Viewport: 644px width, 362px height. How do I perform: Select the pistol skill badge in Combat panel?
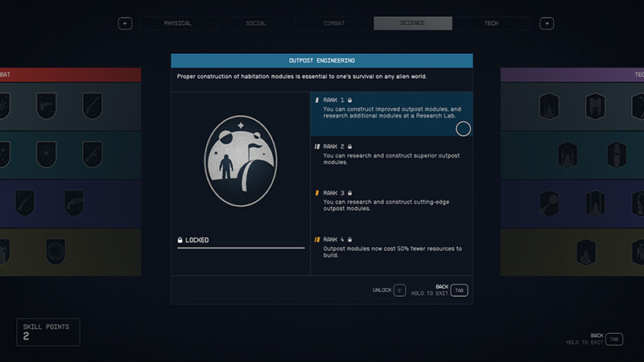47,105
